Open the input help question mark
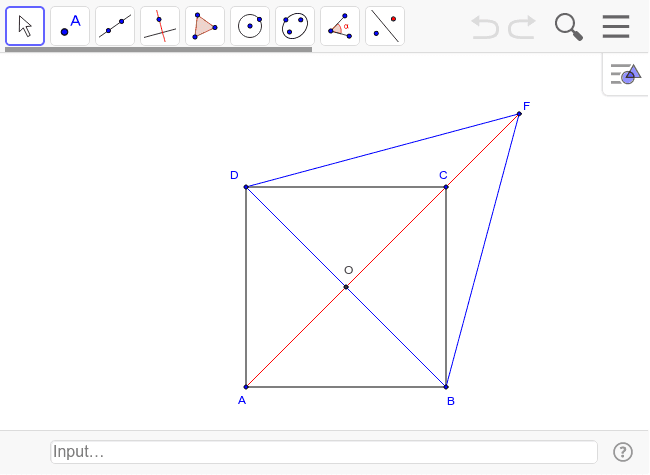 click(623, 452)
